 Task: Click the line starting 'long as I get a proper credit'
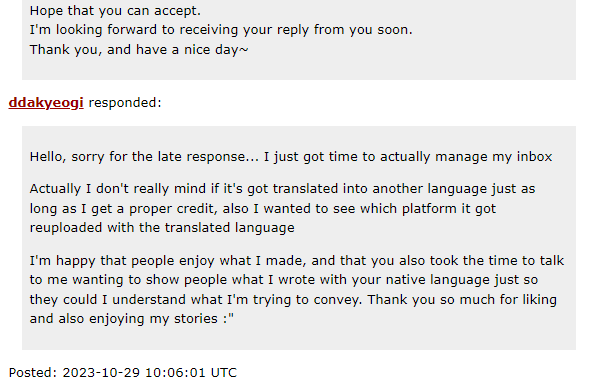pyautogui.click(x=263, y=209)
